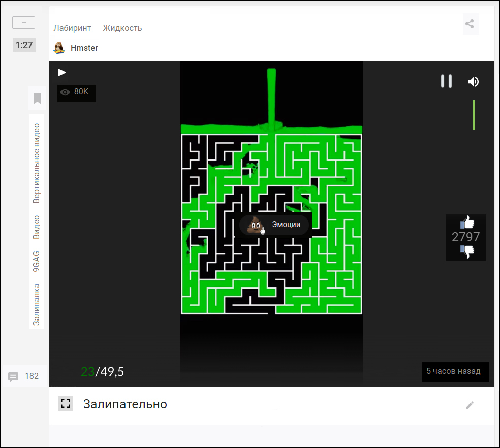
Task: Open the Лабиринт tag
Action: tap(72, 28)
